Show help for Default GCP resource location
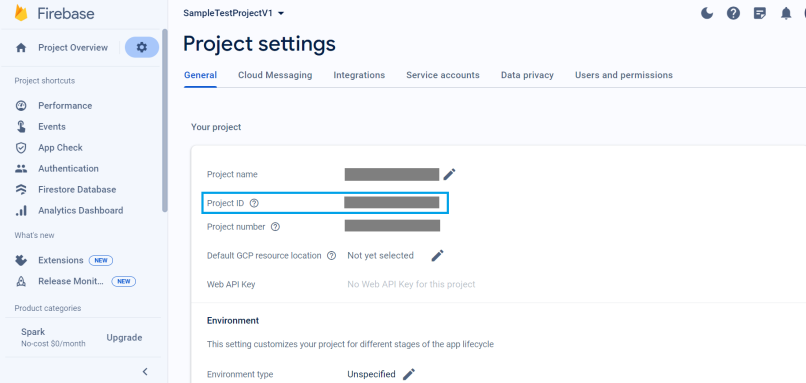This screenshot has height=383, width=806. pos(332,256)
